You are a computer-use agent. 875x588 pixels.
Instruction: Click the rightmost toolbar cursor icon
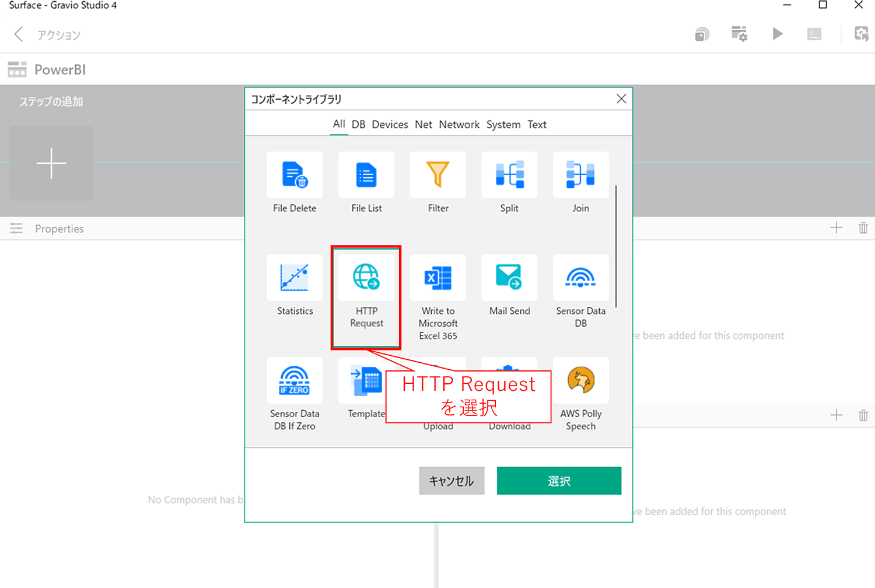click(861, 34)
